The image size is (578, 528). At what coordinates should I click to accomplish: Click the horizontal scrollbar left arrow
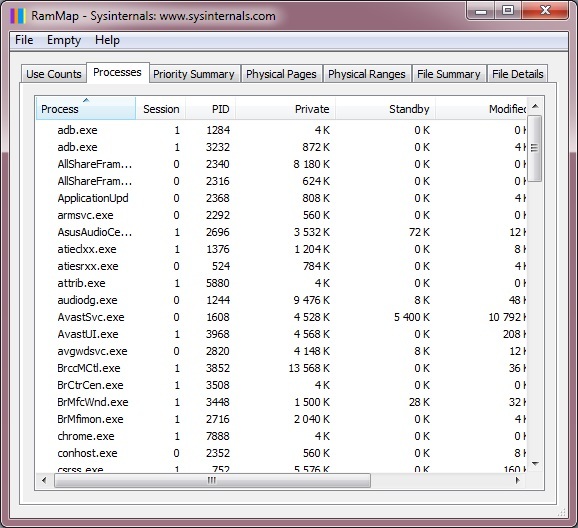point(44,480)
